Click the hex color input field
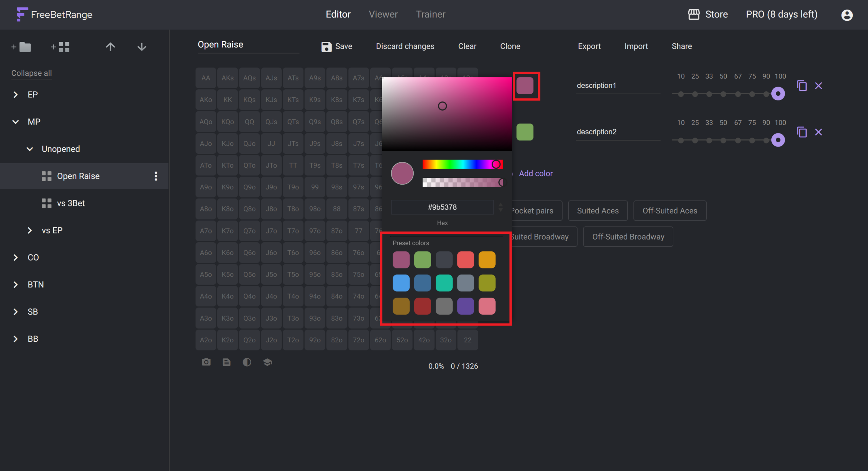The image size is (868, 471). (x=442, y=207)
